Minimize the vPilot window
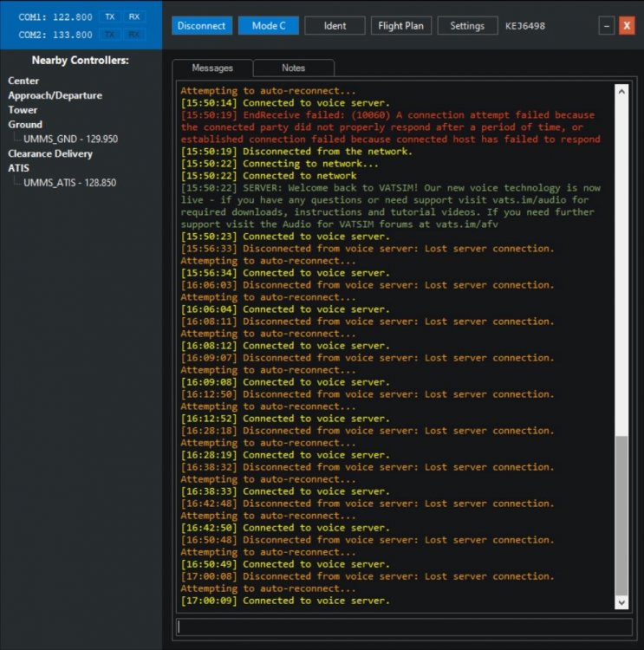The image size is (644, 650). tap(607, 26)
